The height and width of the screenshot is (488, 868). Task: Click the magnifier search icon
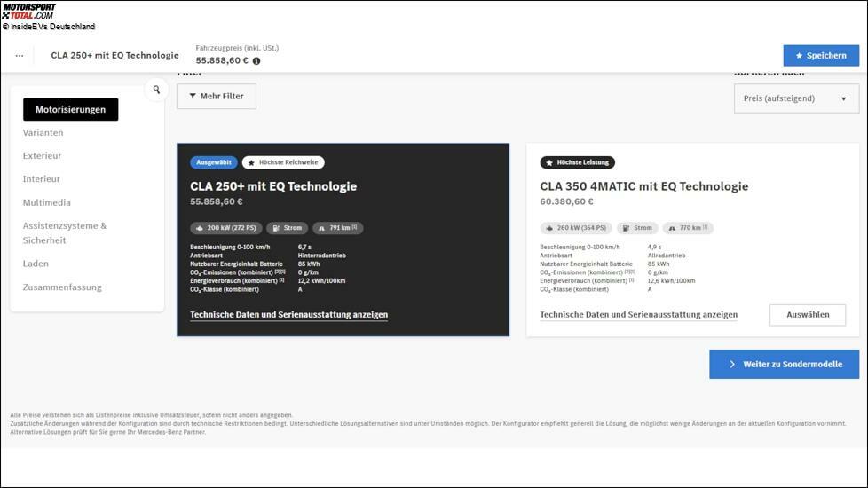point(157,89)
